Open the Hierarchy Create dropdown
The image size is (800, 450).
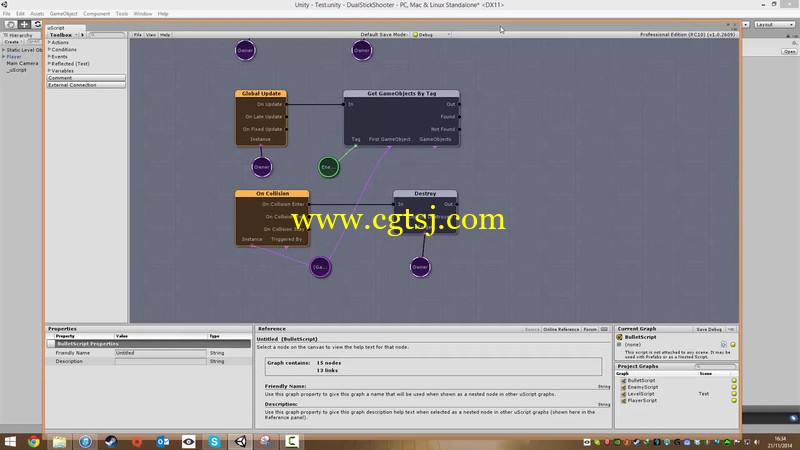pos(13,42)
